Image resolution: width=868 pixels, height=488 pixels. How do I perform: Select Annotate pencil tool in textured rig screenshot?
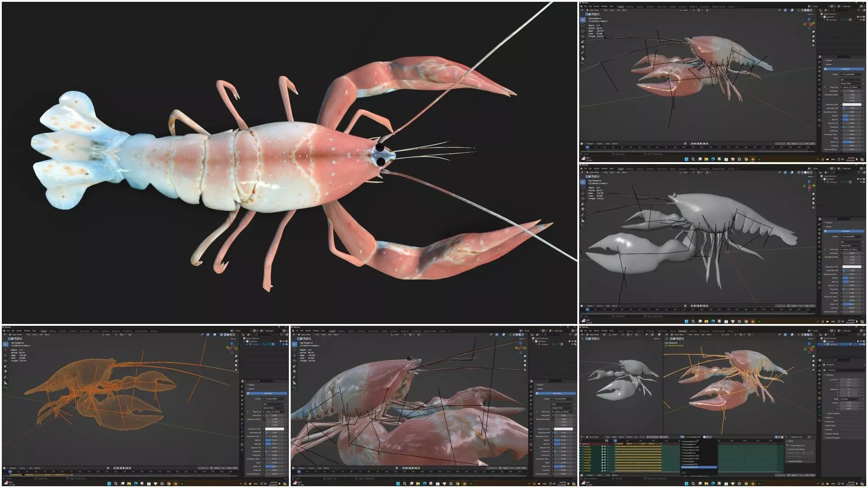tap(583, 53)
